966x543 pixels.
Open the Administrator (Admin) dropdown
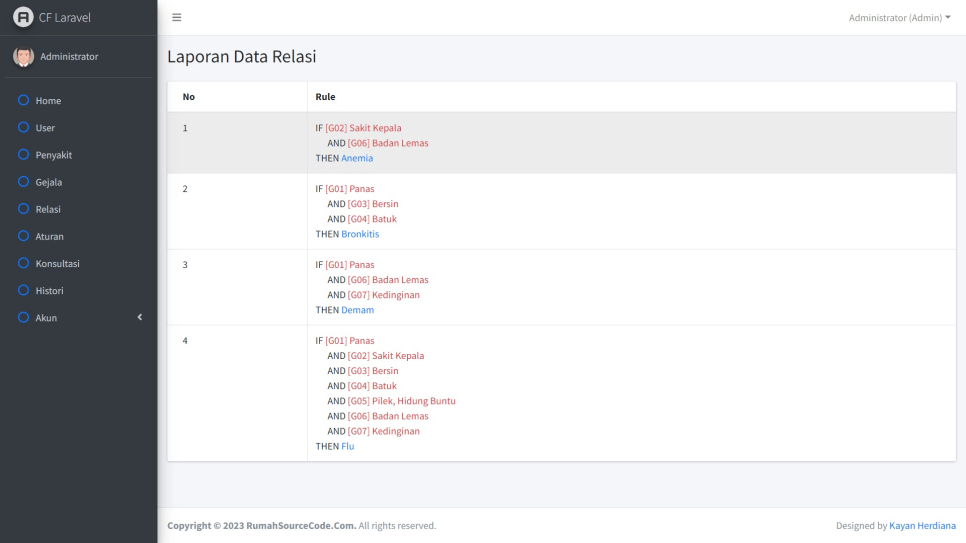coord(899,17)
